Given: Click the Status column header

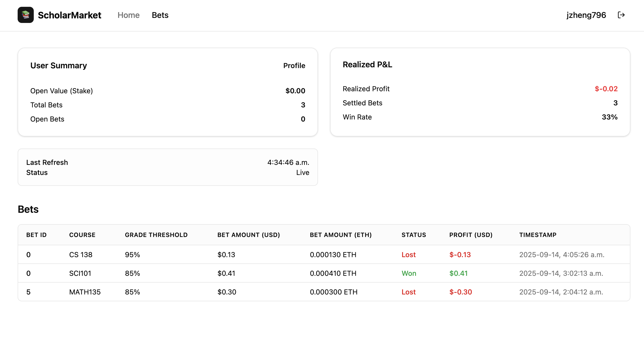Looking at the screenshot, I should coord(414,235).
